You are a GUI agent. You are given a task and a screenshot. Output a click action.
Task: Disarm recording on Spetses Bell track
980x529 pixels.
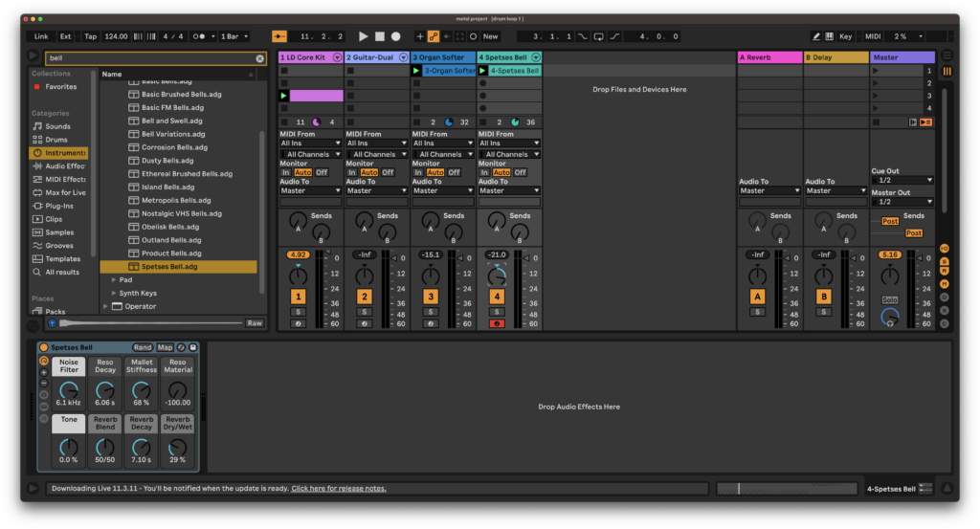point(497,323)
